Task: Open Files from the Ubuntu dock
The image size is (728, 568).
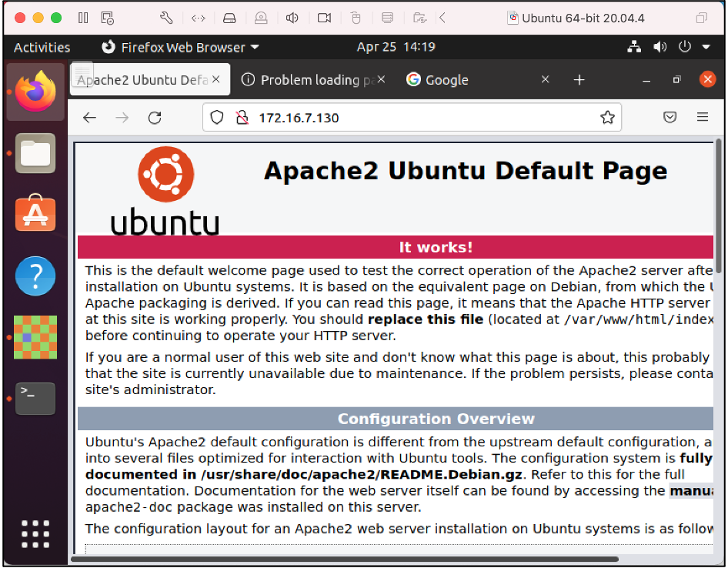Action: coord(35,153)
